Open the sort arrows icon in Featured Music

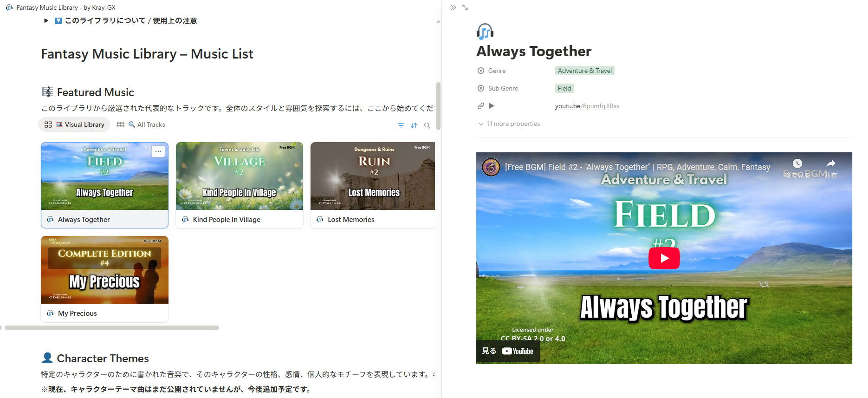[414, 125]
